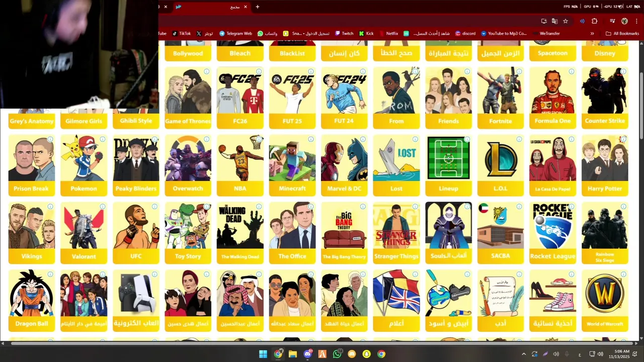This screenshot has width=644, height=362.
Task: Open the info icon on the Minecraft card
Action: point(311,139)
